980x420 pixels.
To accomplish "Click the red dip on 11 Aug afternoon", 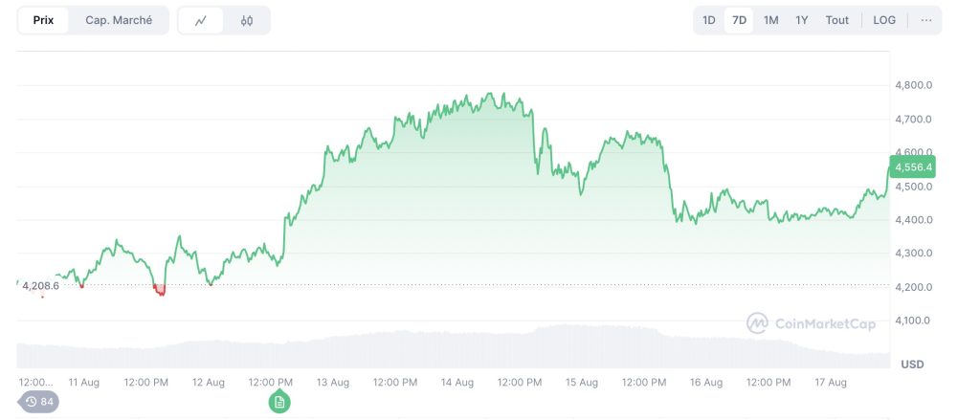I will 160,290.
